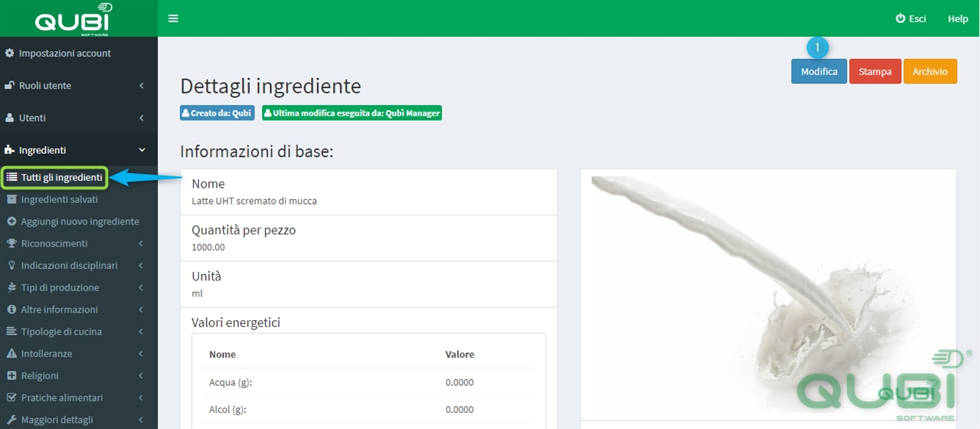The image size is (980, 429).
Task: Expand the Tipologie di cucina chevron
Action: point(142,332)
